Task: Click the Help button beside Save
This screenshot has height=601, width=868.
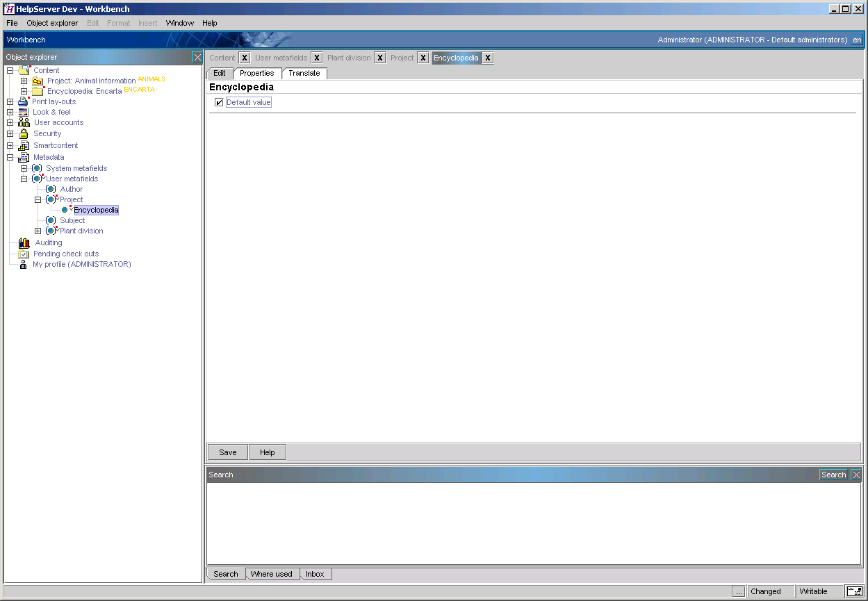Action: (268, 452)
